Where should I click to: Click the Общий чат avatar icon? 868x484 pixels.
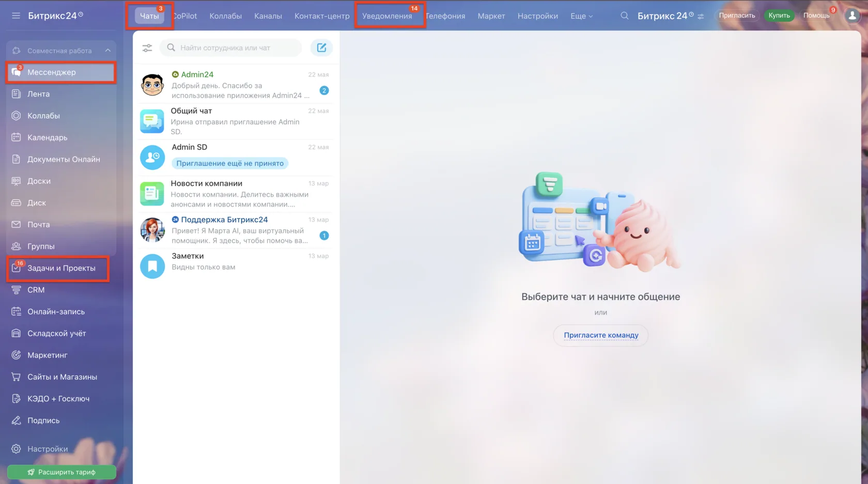152,121
